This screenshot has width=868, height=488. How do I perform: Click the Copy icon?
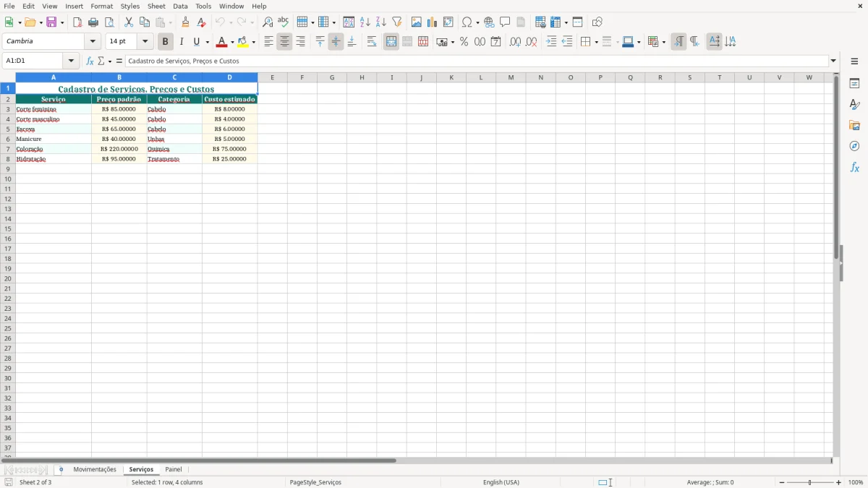pos(145,22)
